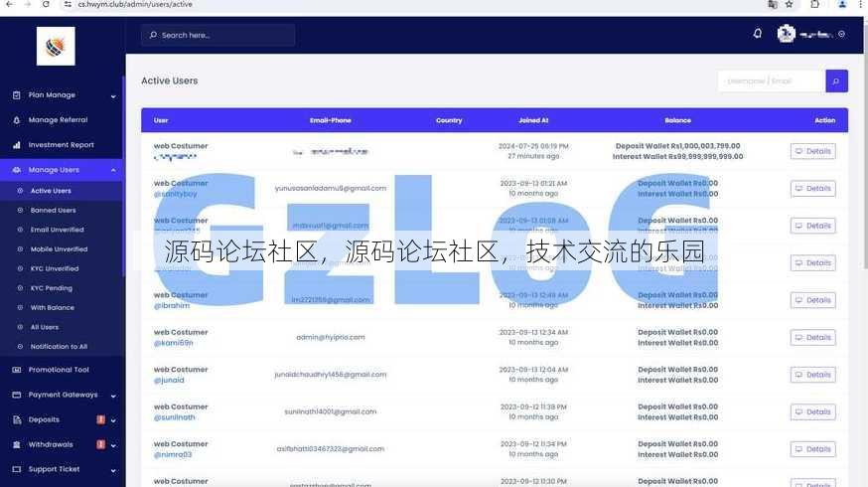868x487 pixels.
Task: Open the @sunilnath username link
Action: (x=175, y=417)
